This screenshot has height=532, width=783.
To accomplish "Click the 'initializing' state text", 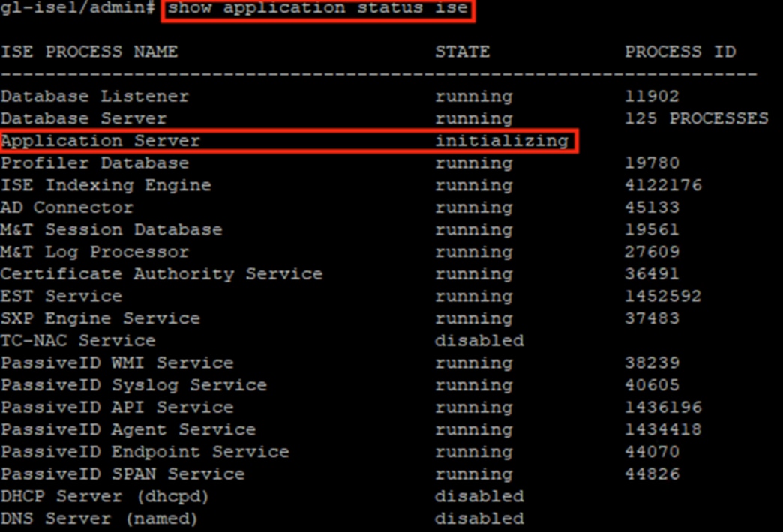I will tap(502, 141).
